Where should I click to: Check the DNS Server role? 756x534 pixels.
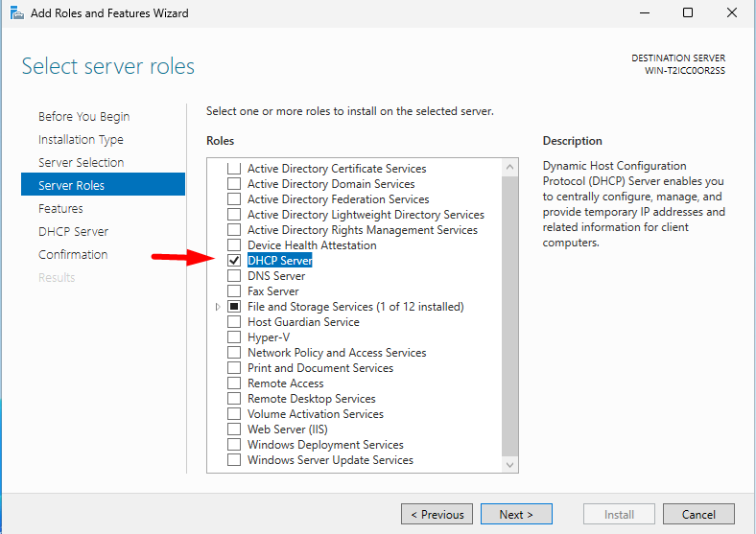tap(234, 276)
